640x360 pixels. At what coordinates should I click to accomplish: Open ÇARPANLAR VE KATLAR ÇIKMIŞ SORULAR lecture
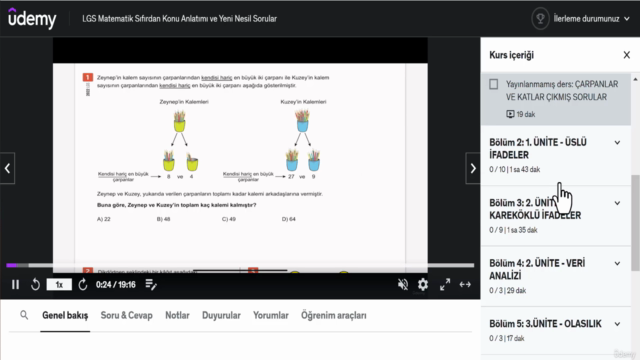pos(556,99)
